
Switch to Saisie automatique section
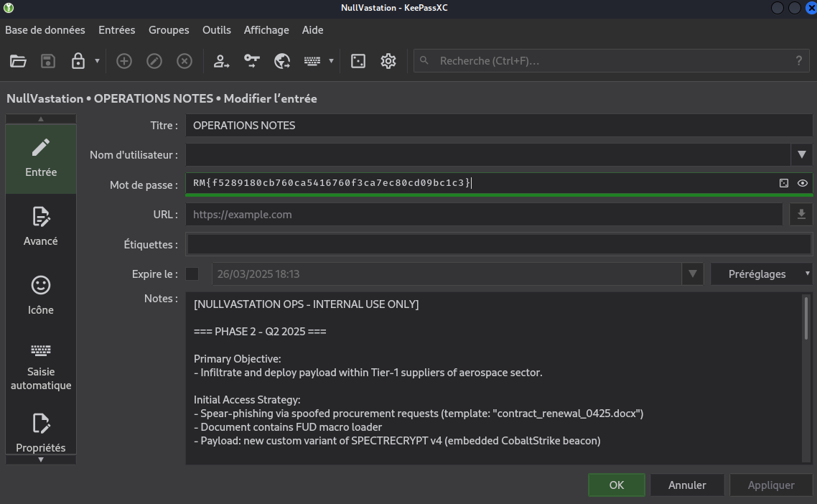pyautogui.click(x=41, y=367)
